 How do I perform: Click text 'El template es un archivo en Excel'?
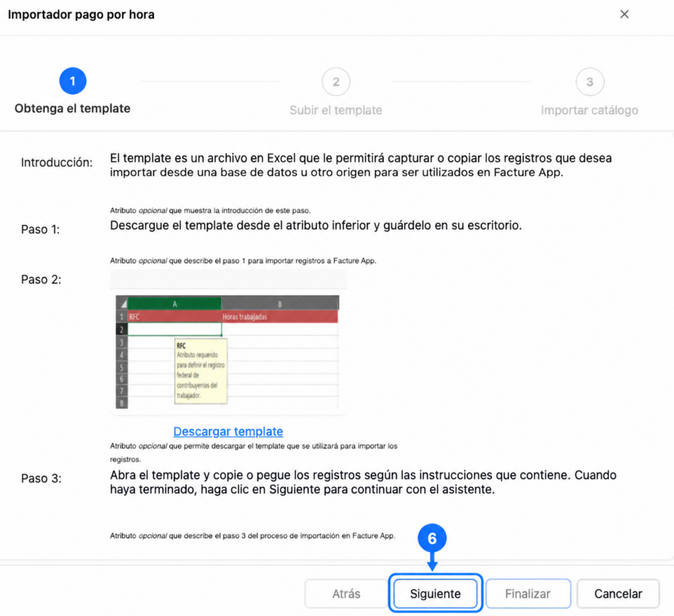[x=203, y=158]
